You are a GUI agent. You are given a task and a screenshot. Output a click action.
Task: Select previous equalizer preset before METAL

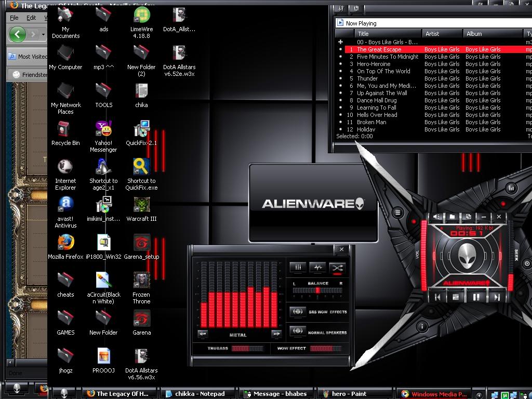click(203, 334)
